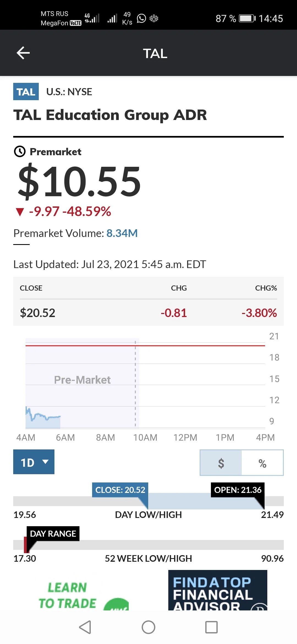Tap Android recent apps square button
The width and height of the screenshot is (297, 644).
[211, 627]
